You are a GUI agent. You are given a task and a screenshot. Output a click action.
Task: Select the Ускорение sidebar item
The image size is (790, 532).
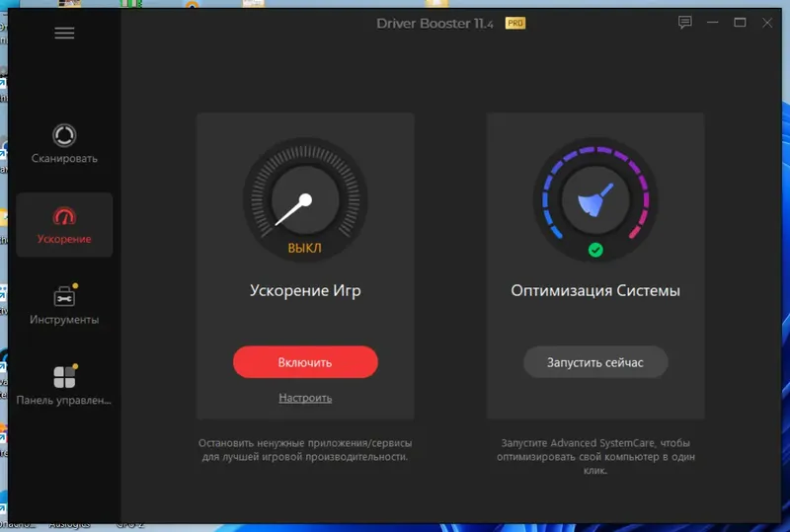tap(64, 225)
